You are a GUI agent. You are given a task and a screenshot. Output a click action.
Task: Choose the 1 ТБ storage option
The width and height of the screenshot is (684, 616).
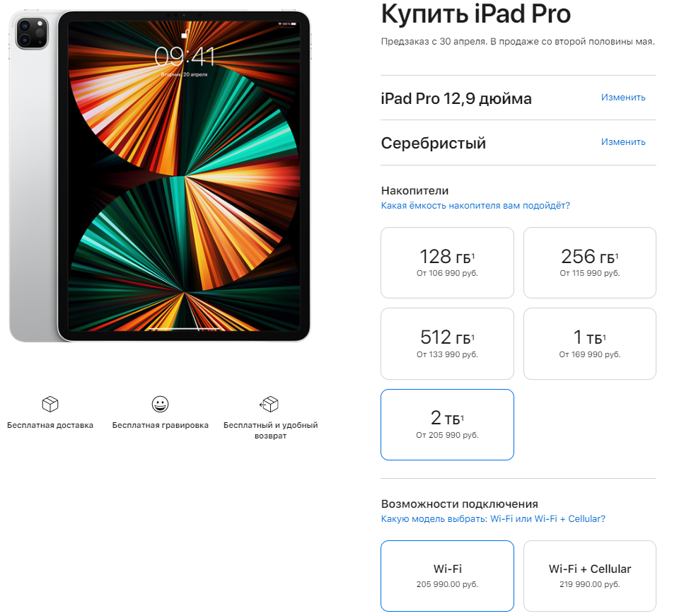tap(590, 344)
